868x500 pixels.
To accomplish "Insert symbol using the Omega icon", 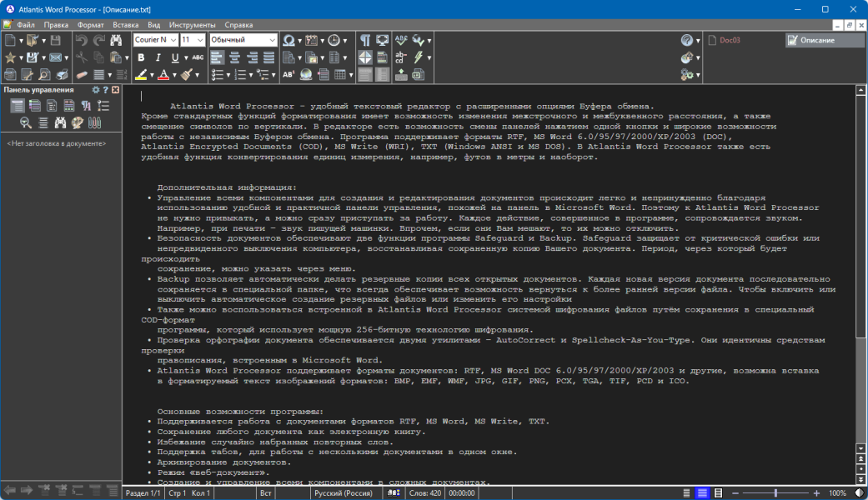I will coord(288,40).
